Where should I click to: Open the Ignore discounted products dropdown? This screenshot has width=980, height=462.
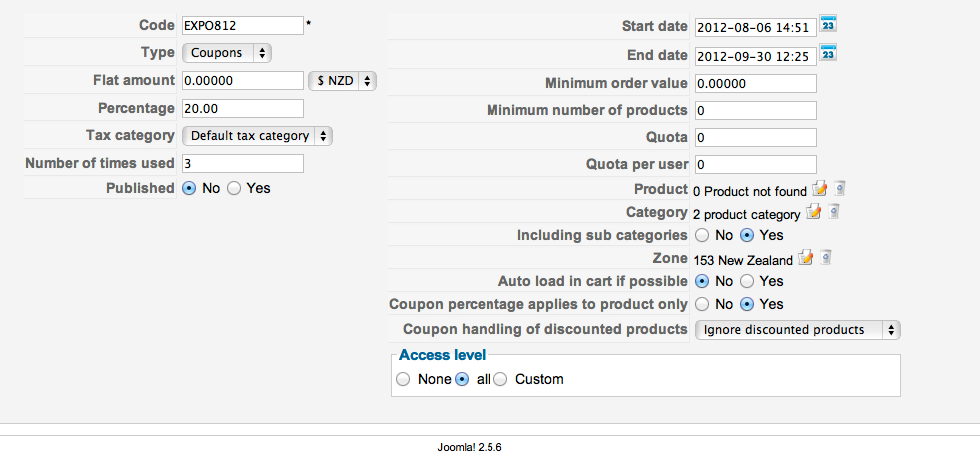pyautogui.click(x=797, y=329)
